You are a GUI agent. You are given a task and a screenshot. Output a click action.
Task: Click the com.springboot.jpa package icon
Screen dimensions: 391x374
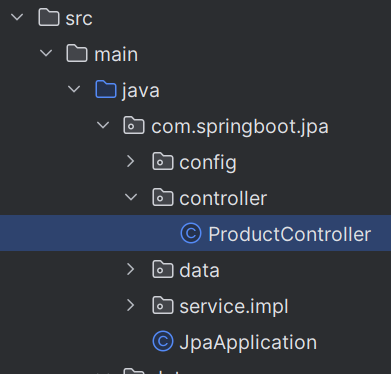[x=134, y=125]
